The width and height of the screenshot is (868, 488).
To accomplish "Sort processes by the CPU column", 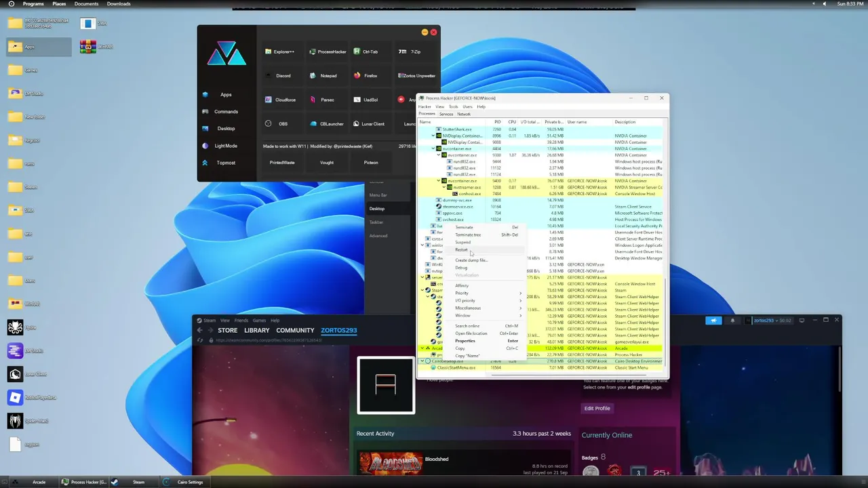I will pos(512,122).
